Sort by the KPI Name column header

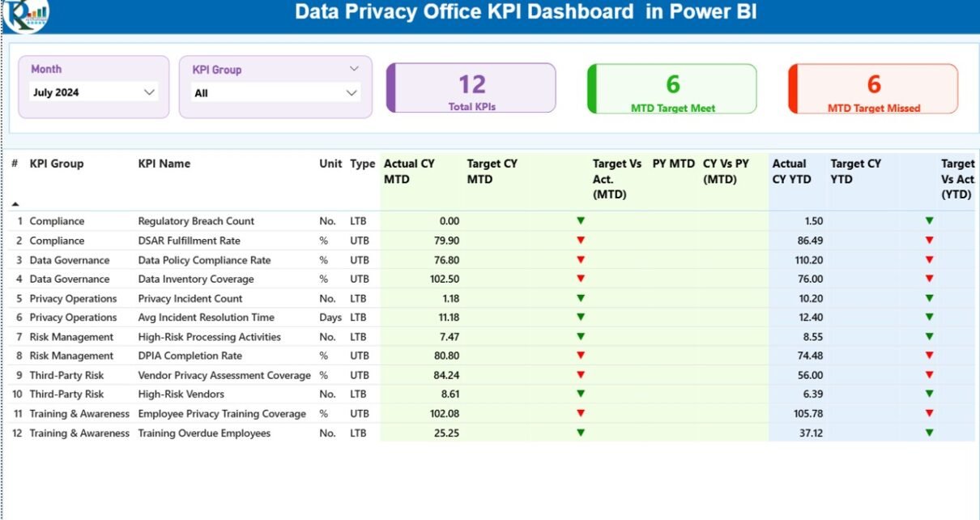(x=164, y=164)
